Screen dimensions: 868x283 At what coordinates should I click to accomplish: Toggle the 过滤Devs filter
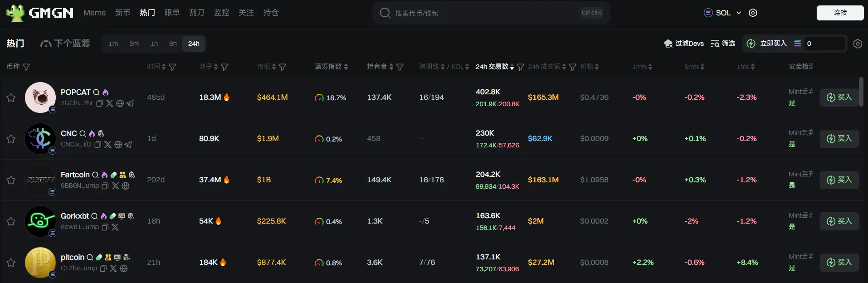coord(684,44)
